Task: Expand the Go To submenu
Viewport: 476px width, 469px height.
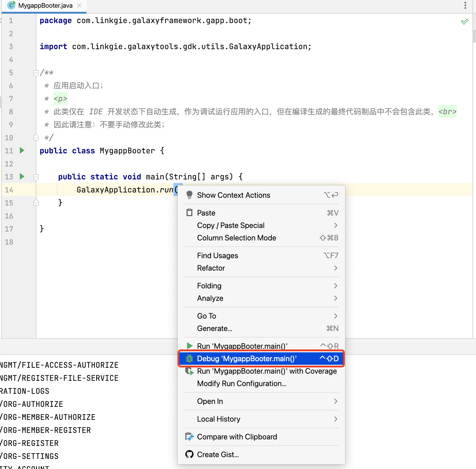Action: (261, 316)
